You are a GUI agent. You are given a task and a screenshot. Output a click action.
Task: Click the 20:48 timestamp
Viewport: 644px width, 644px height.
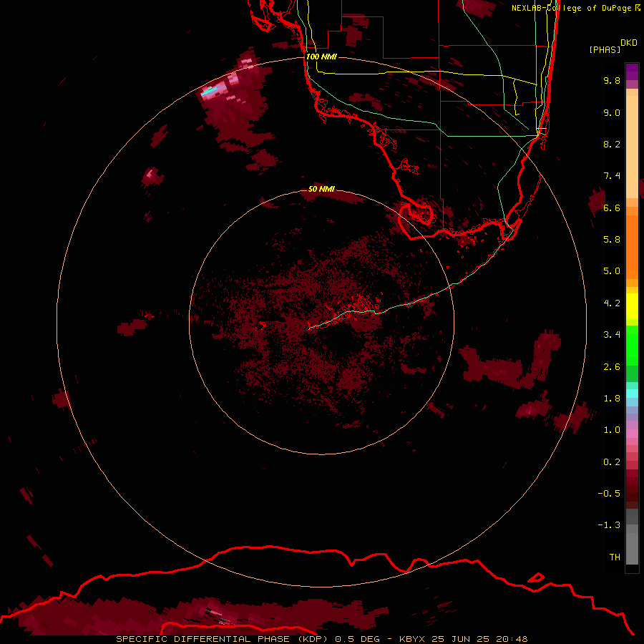[512, 639]
